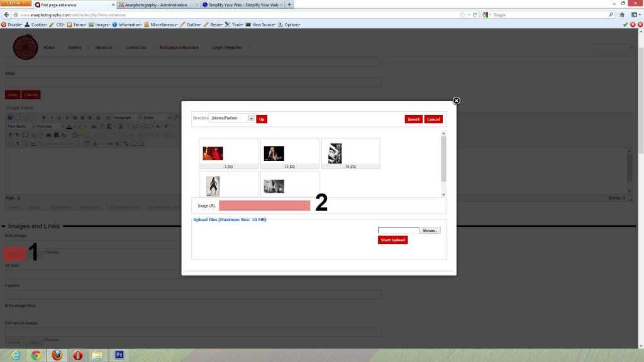Select the 1.jpg image thumbnail
Screen dimensions: 644x362
[213, 153]
